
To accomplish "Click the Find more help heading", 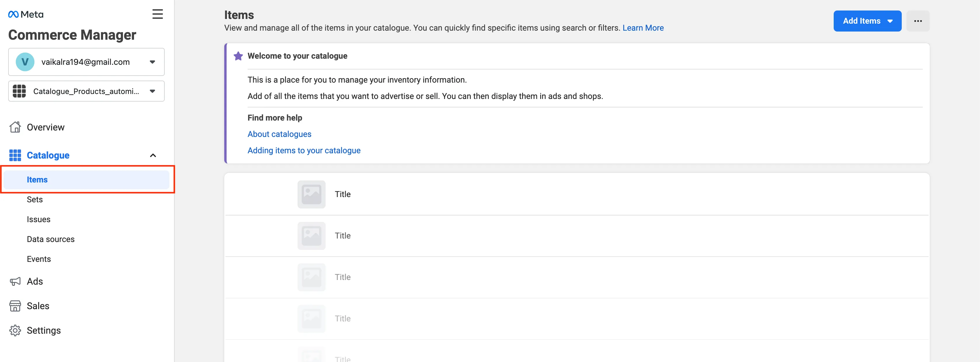I will pos(275,118).
